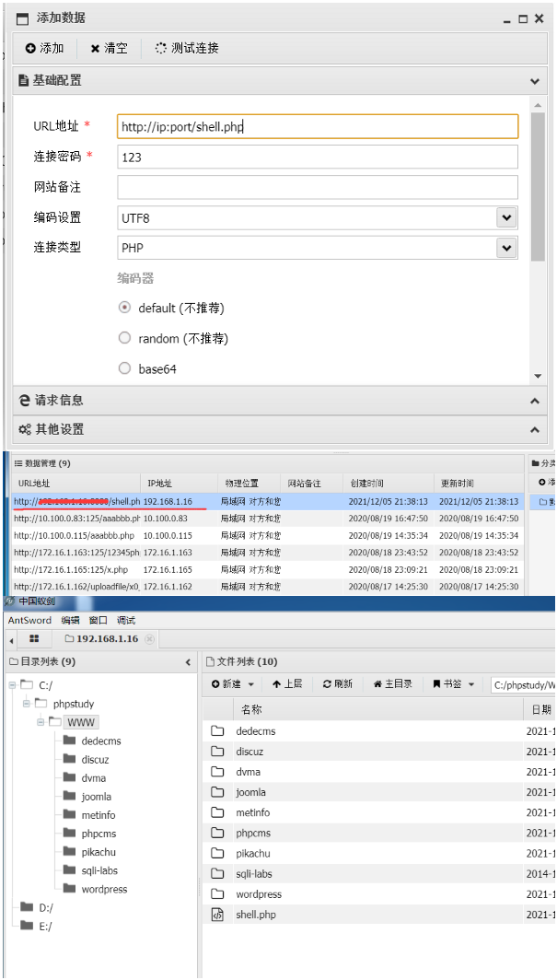This screenshot has width=557, height=980.
Task: Sort by URL地址 column header
Action: [x=75, y=484]
